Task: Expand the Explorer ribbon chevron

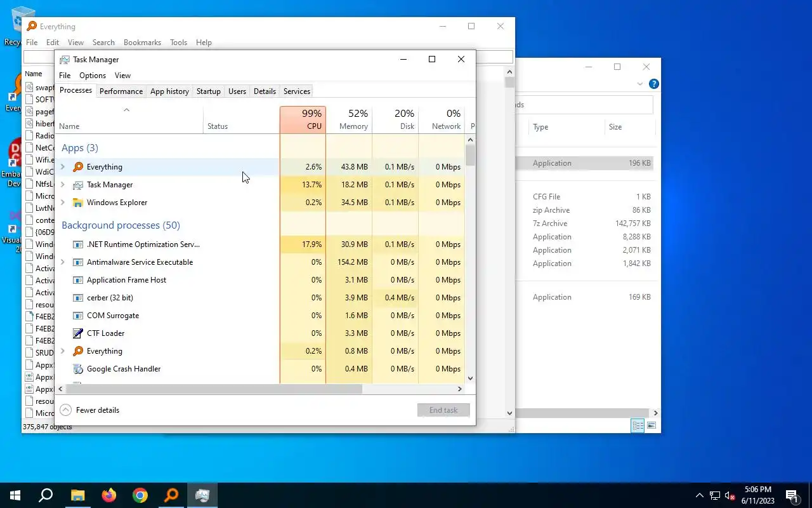Action: pos(639,84)
